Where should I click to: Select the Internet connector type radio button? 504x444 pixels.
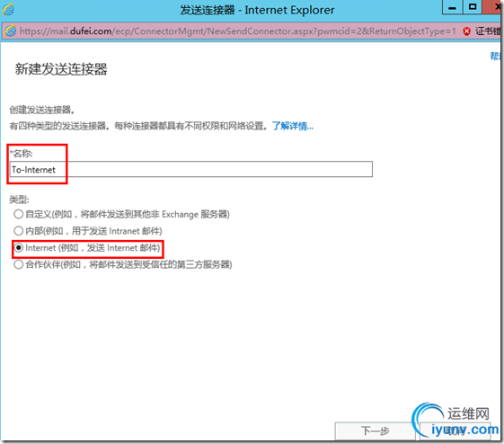18,247
